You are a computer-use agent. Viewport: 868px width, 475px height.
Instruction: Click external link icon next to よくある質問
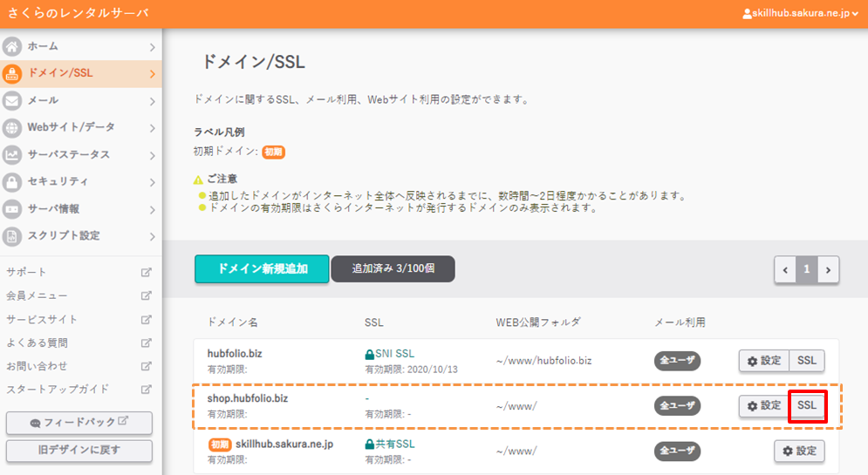click(x=147, y=343)
